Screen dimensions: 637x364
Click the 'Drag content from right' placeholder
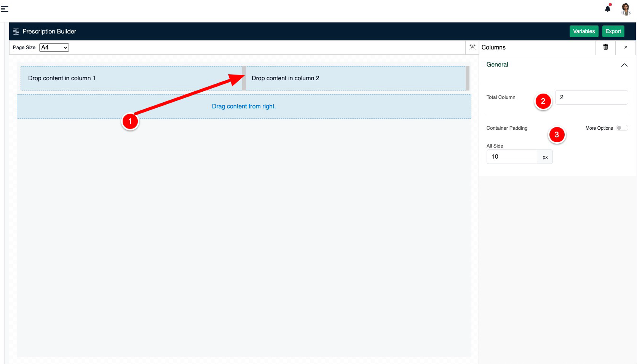pyautogui.click(x=244, y=106)
